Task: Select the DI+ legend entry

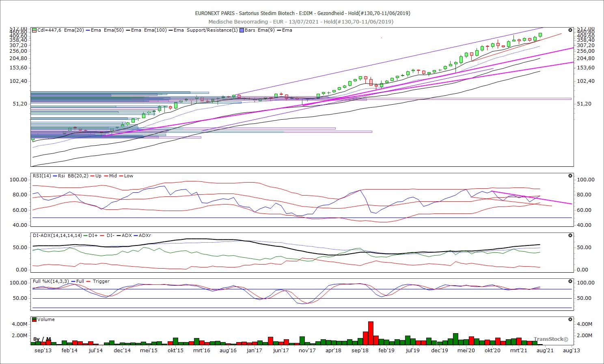Action: pos(93,235)
